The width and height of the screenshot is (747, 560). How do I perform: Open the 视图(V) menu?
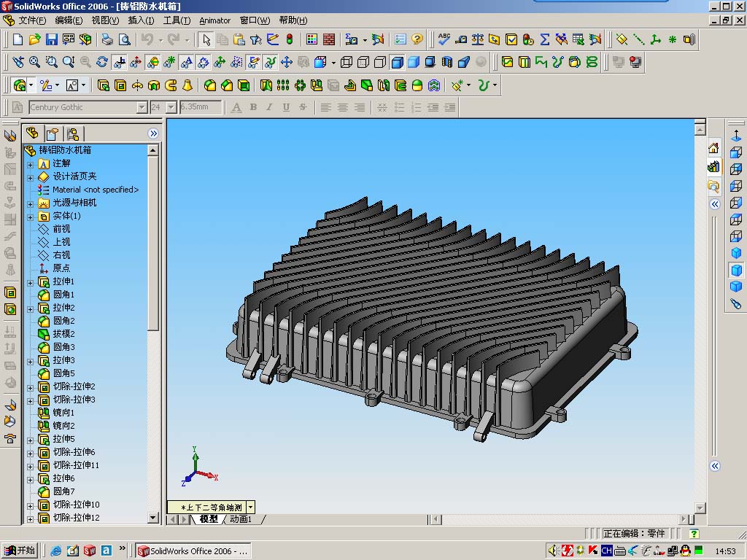(x=105, y=20)
